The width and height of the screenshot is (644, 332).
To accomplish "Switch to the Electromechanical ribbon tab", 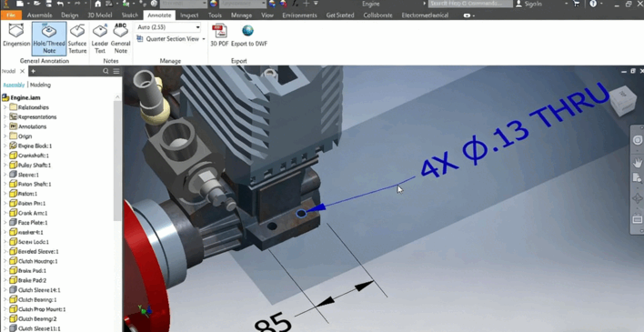I will point(425,15).
